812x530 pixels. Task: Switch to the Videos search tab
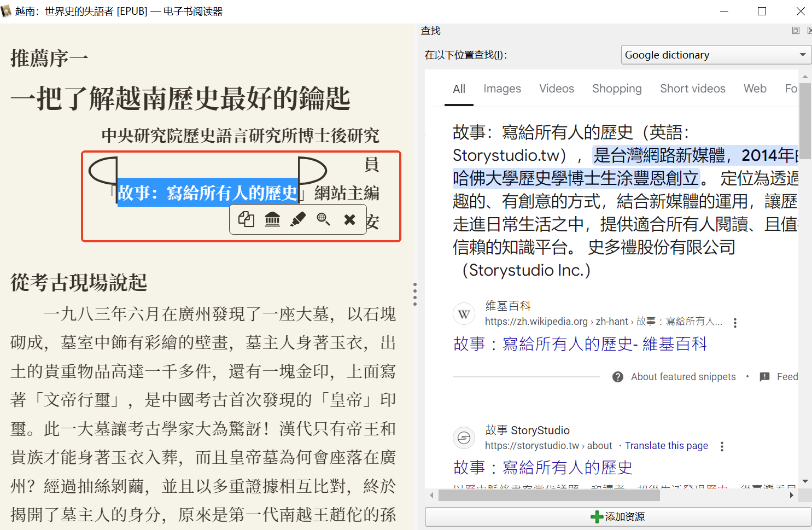click(557, 89)
